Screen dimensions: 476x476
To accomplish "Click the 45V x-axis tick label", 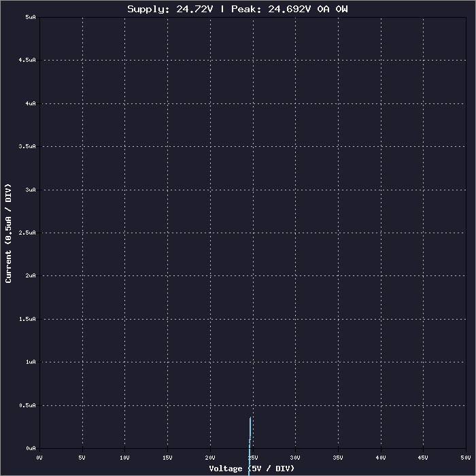I will (423, 458).
